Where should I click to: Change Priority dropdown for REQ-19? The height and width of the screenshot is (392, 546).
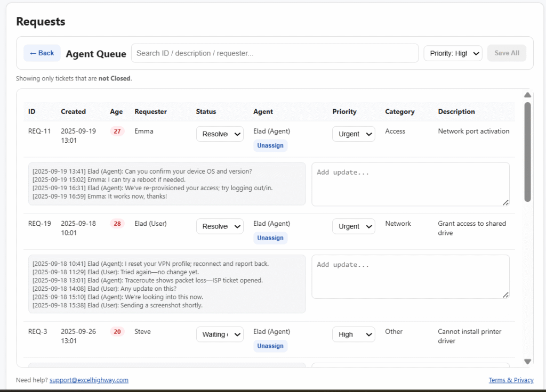tap(354, 226)
